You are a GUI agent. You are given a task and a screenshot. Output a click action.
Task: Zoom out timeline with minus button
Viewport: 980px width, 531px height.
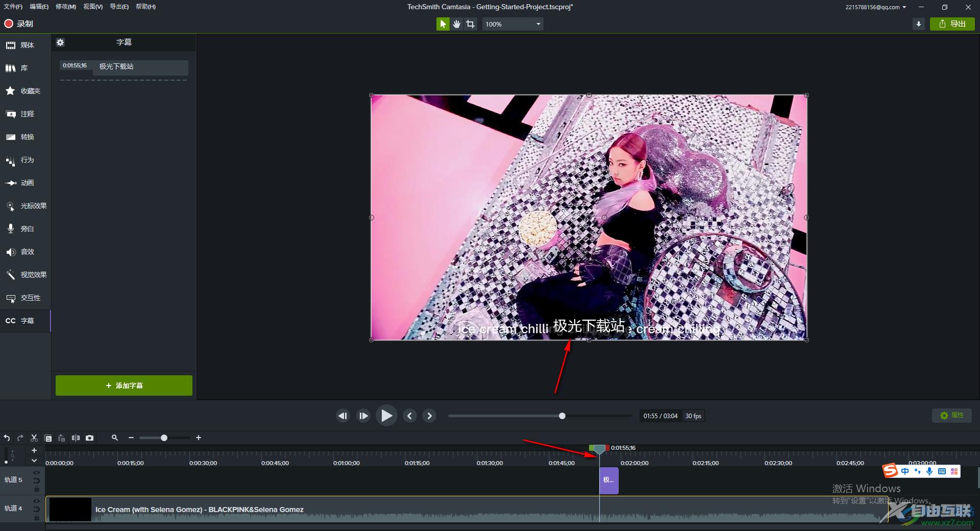pyautogui.click(x=131, y=438)
